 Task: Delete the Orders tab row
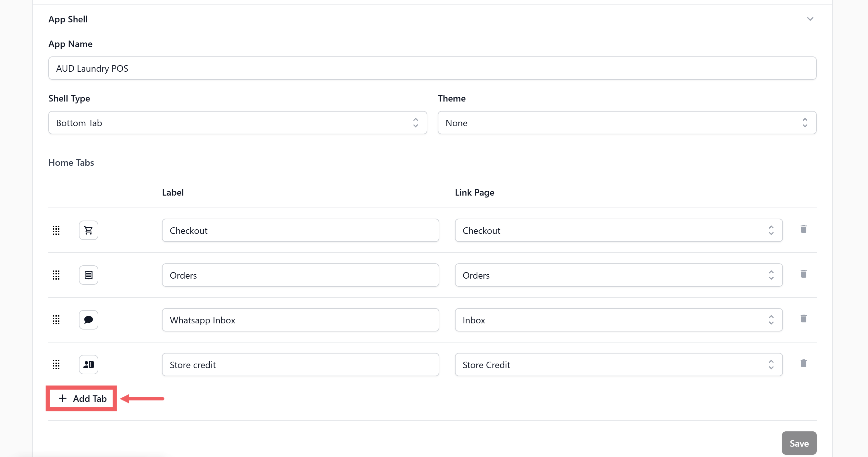803,274
